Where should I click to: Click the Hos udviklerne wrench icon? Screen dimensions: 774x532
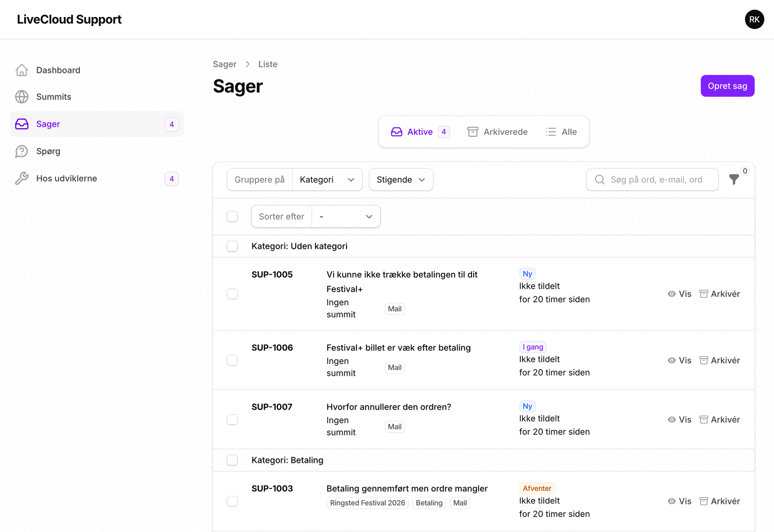click(x=22, y=178)
